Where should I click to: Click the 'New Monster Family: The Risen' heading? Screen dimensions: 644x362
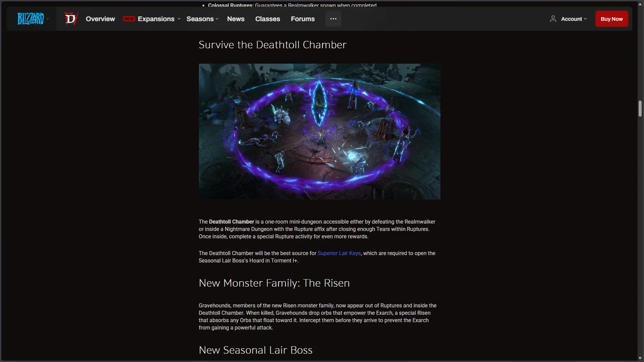point(274,283)
